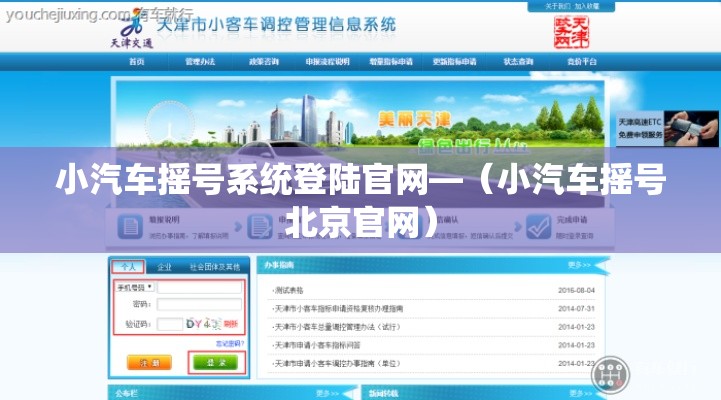
Task: Click the 完成申请 step title text
Action: (x=572, y=220)
